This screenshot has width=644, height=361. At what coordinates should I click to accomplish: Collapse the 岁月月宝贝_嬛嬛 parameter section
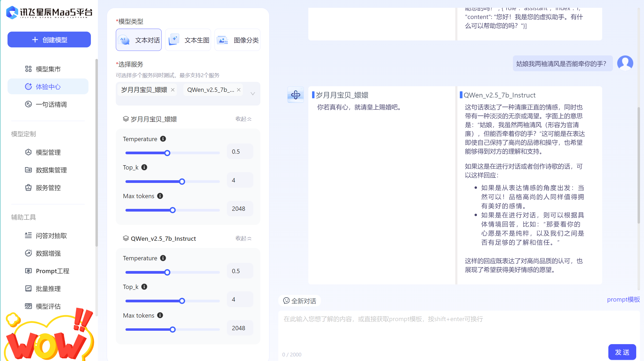tap(243, 119)
